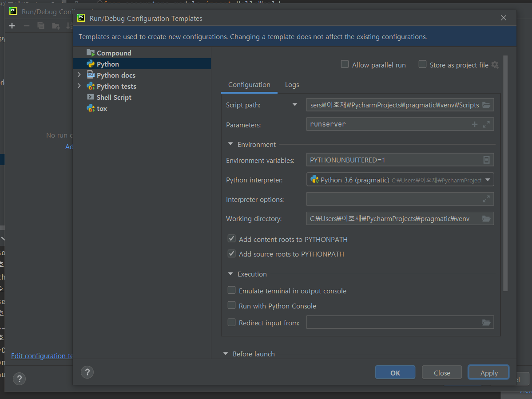Collapse the Environment section

click(230, 144)
